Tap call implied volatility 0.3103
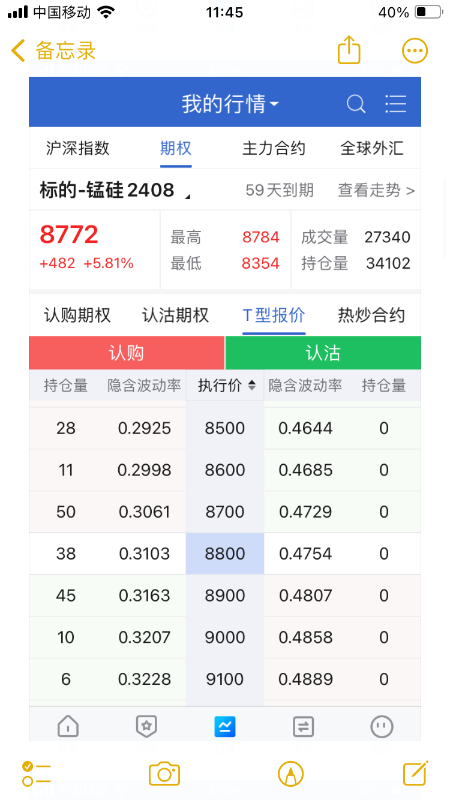 (x=144, y=554)
